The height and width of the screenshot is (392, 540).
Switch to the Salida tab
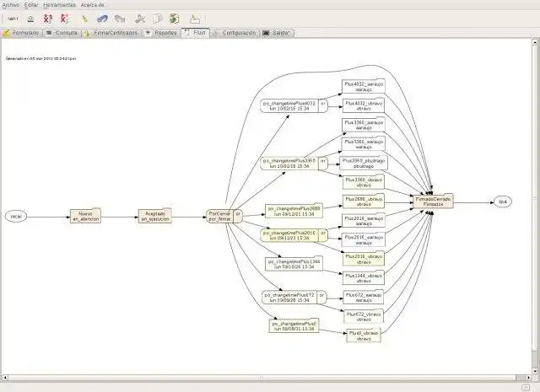277,33
